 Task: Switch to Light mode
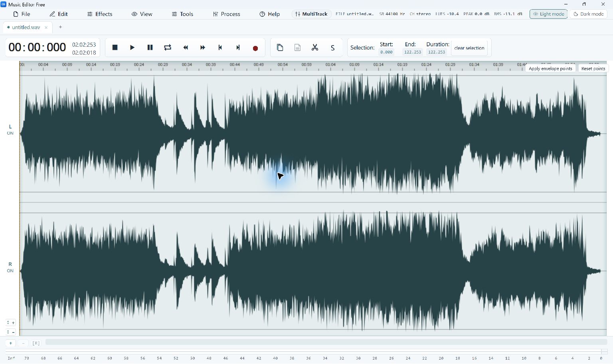[548, 14]
